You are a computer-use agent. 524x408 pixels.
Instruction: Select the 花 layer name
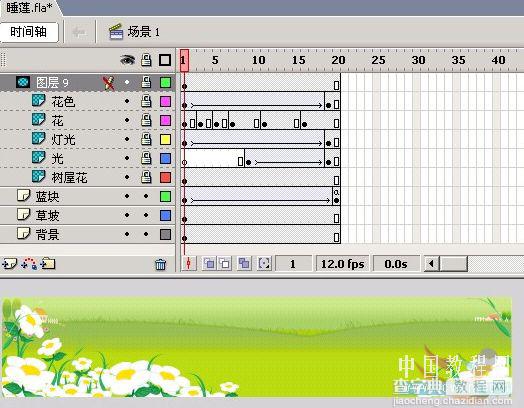[x=57, y=120]
